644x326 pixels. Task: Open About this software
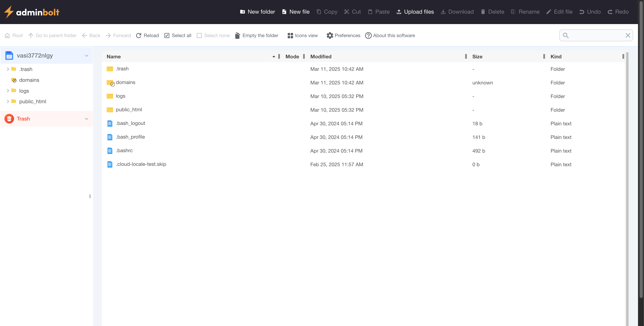click(368, 35)
